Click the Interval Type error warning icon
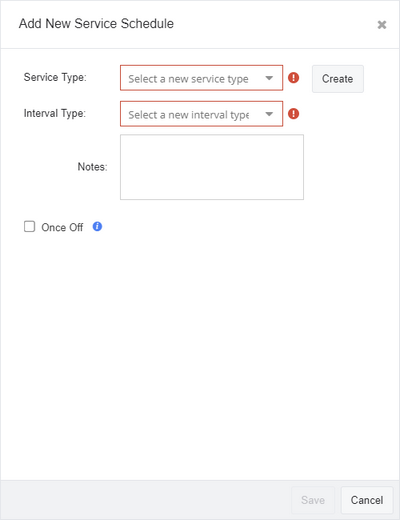Image resolution: width=400 pixels, height=520 pixels. click(293, 114)
